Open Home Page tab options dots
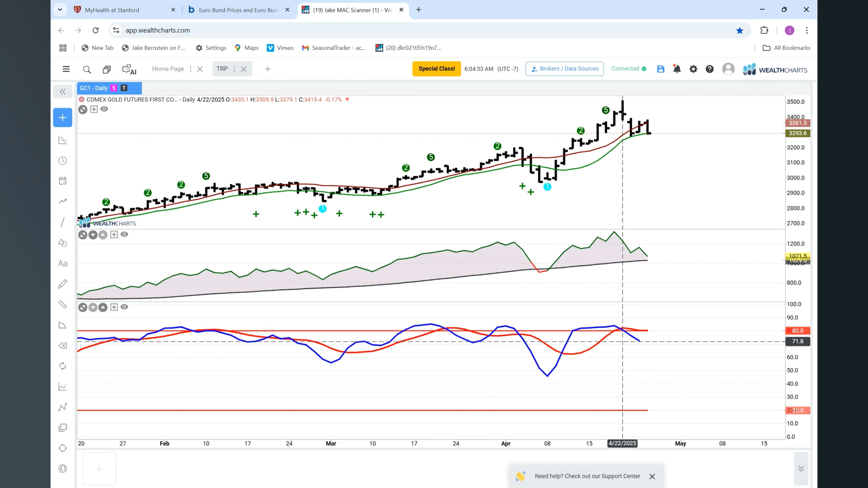The width and height of the screenshot is (868, 488). click(190, 69)
